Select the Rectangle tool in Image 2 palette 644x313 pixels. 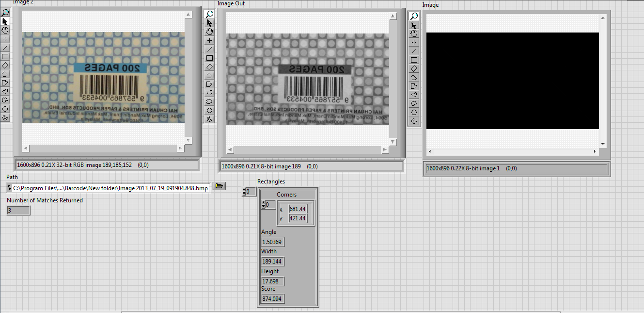click(5, 56)
